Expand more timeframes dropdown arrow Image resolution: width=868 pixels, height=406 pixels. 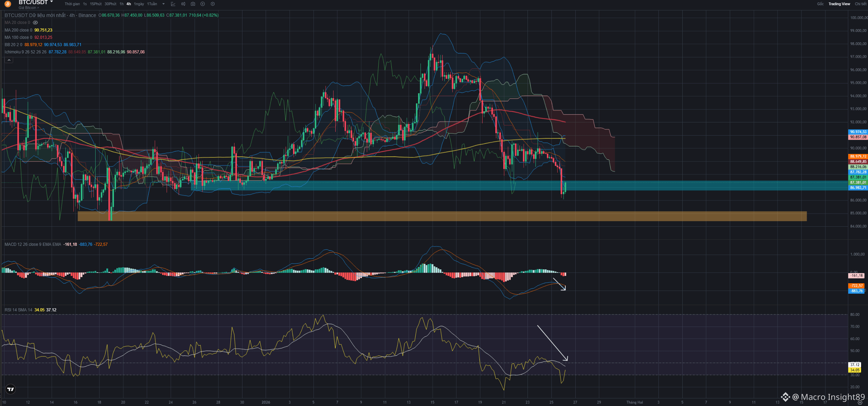pyautogui.click(x=163, y=4)
